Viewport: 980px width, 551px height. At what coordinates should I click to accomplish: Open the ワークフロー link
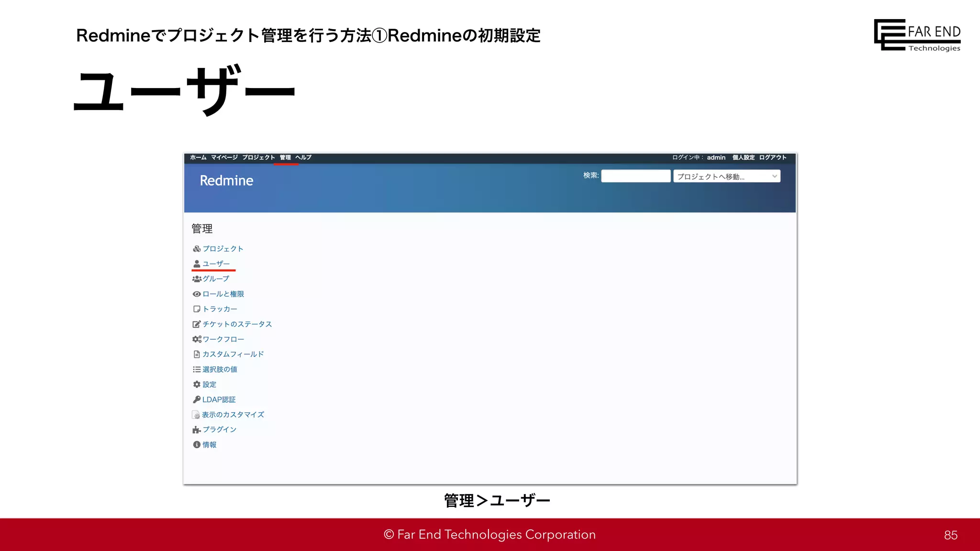(223, 339)
